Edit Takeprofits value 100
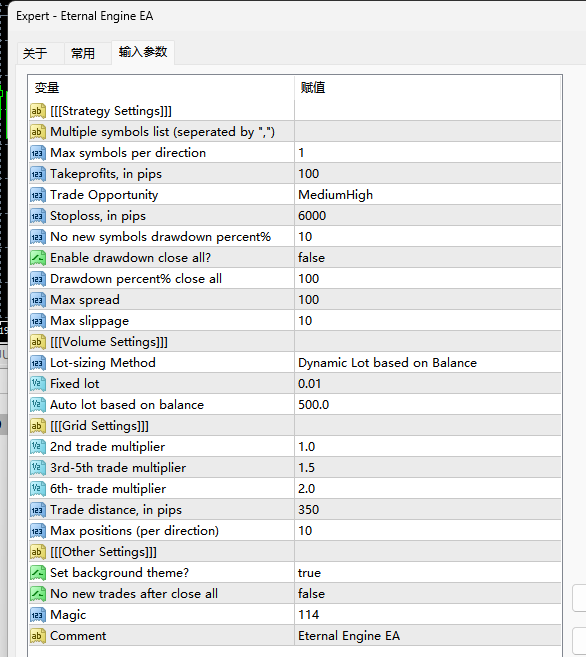Screen dimensions: 586x657 (428, 174)
